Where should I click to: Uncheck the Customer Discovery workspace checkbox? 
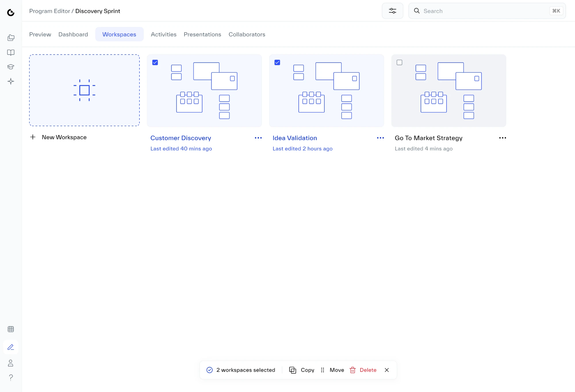(155, 62)
